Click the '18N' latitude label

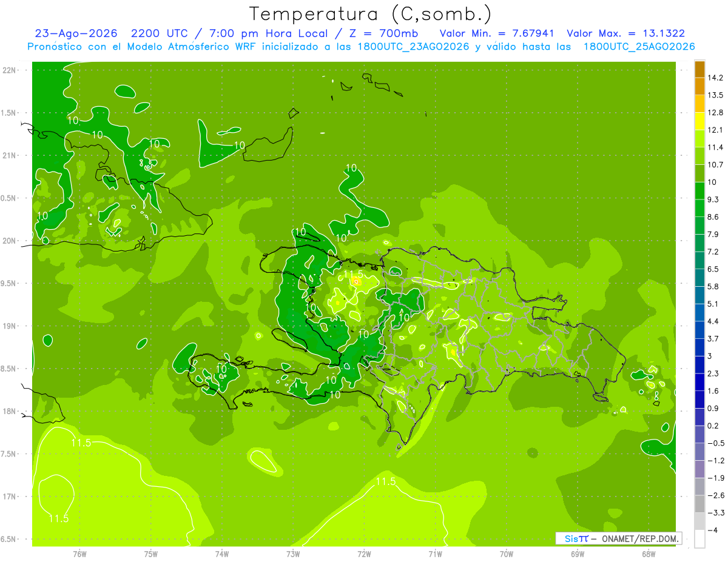pyautogui.click(x=10, y=411)
